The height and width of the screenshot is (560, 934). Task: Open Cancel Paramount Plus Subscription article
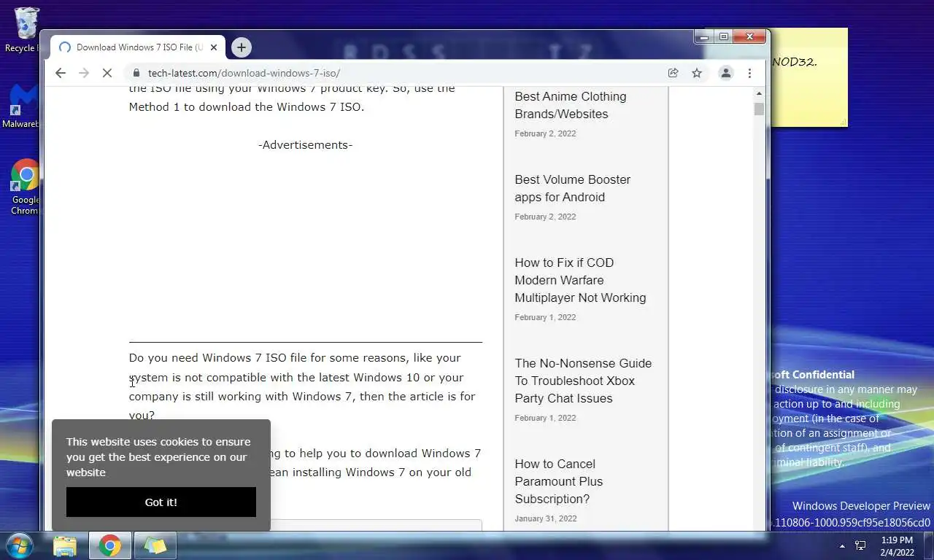[x=559, y=481]
